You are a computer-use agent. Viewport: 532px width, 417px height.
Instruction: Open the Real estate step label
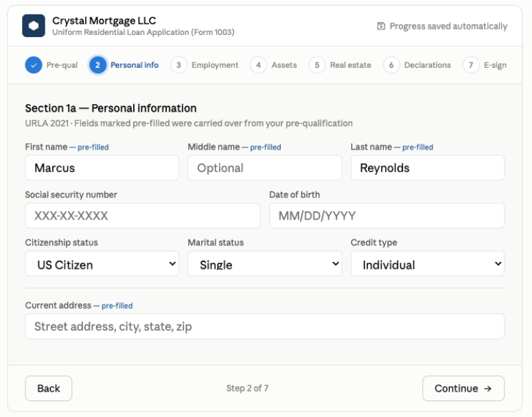351,65
